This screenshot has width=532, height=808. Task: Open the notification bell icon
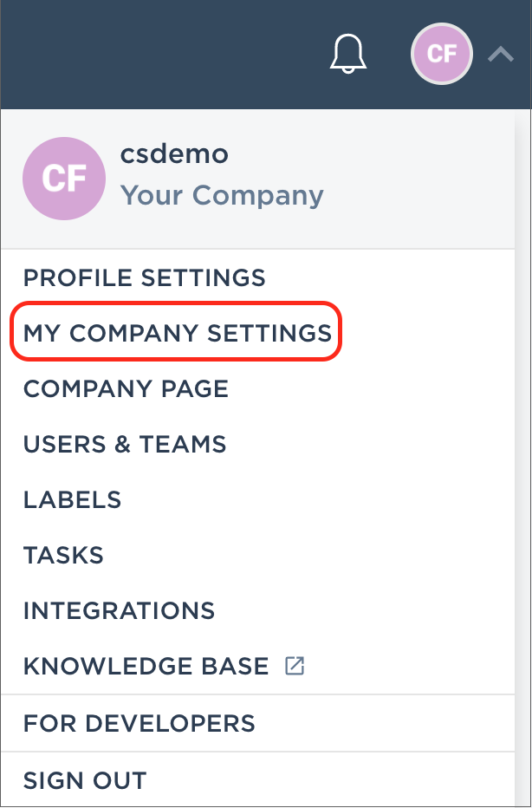(347, 54)
